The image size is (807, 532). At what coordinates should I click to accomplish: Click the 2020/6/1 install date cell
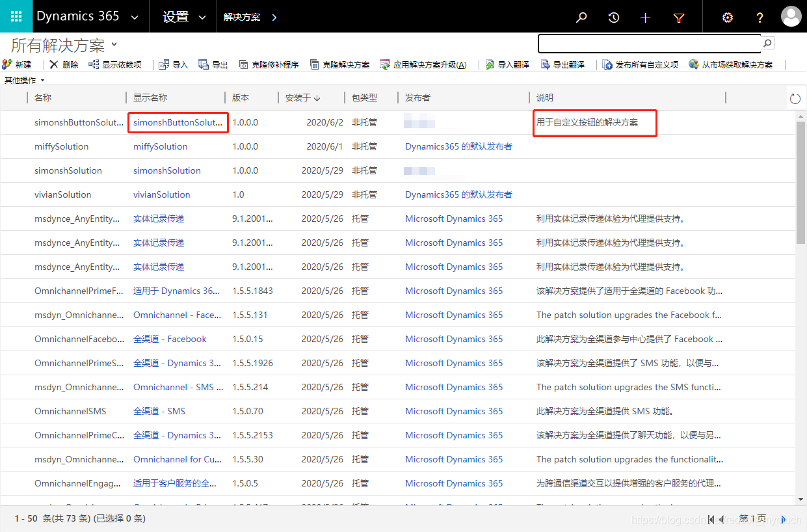pyautogui.click(x=325, y=146)
